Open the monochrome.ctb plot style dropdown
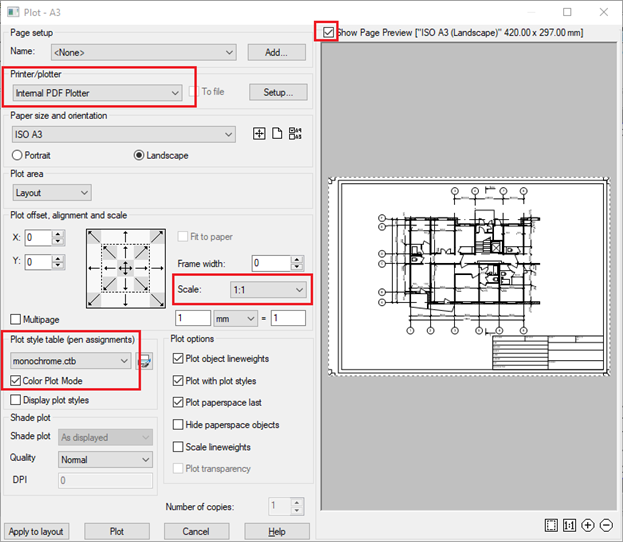 71,361
